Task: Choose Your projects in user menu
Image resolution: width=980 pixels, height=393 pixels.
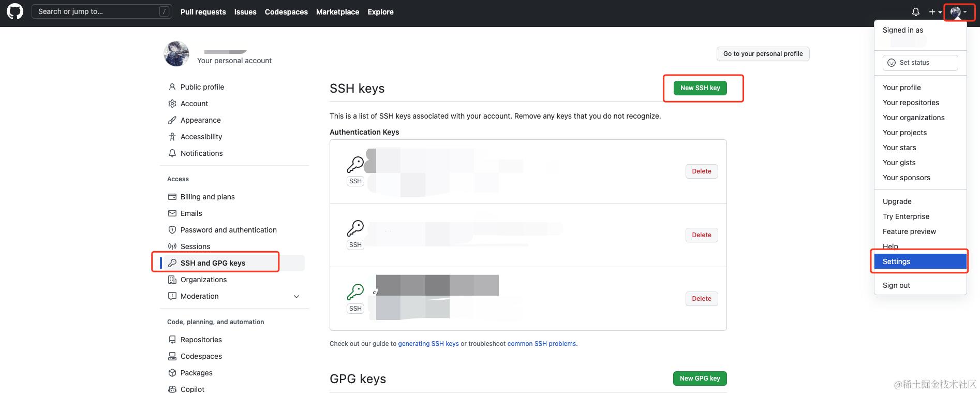Action: pos(920,133)
